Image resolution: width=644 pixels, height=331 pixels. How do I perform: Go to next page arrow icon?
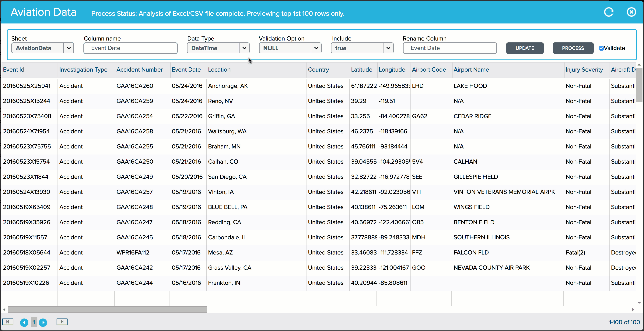(43, 322)
